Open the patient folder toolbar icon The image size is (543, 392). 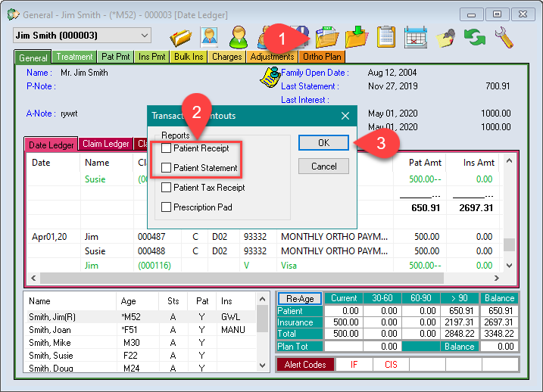pos(181,37)
